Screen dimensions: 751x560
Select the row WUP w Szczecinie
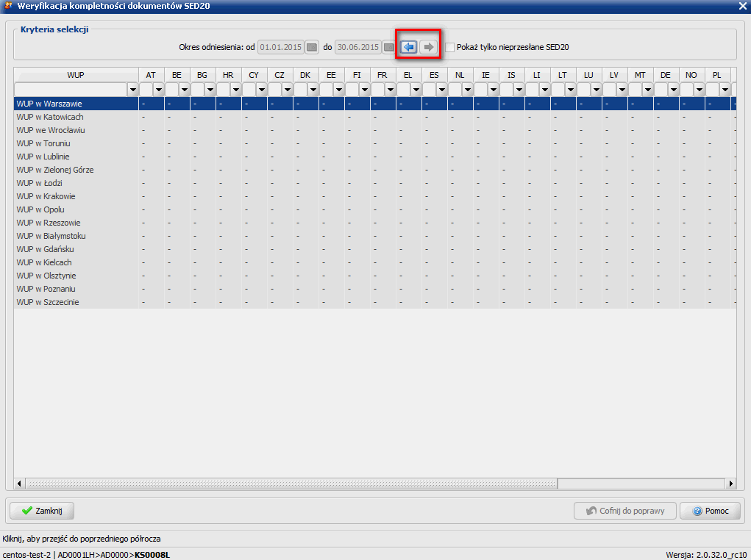point(375,302)
